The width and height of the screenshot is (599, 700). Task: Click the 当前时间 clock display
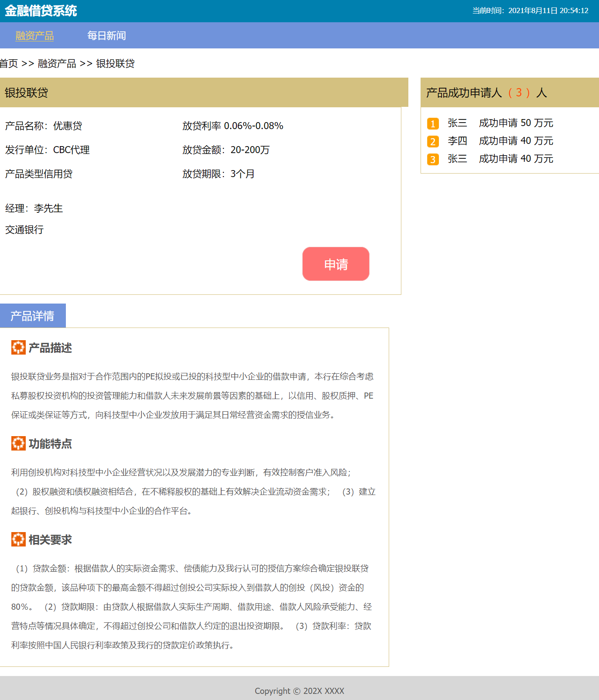pyautogui.click(x=530, y=11)
